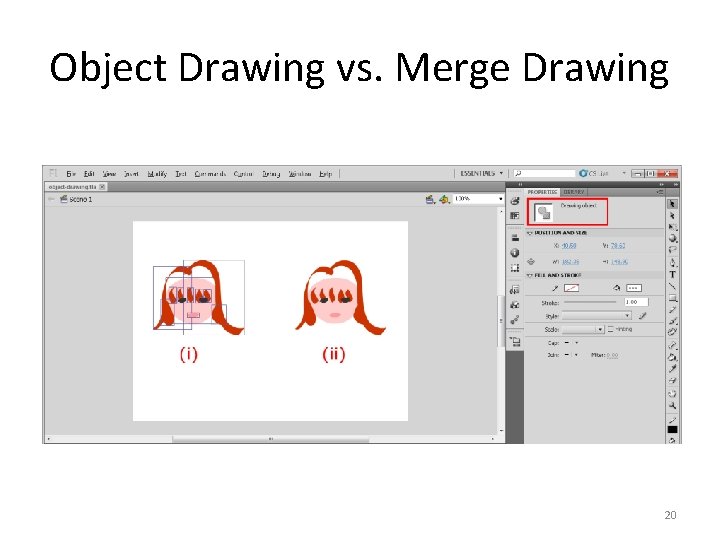
Task: Click the horizontal stage scrollbar
Action: click(x=270, y=439)
